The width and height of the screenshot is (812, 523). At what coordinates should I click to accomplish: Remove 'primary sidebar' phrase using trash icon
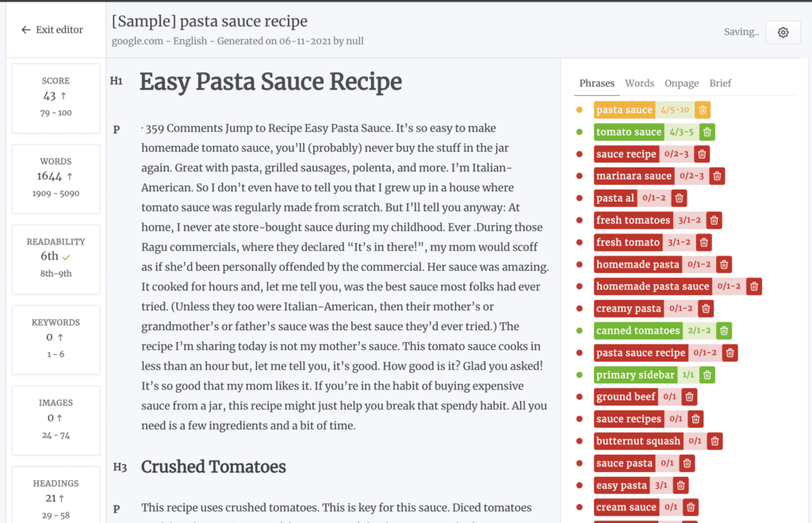coord(708,375)
